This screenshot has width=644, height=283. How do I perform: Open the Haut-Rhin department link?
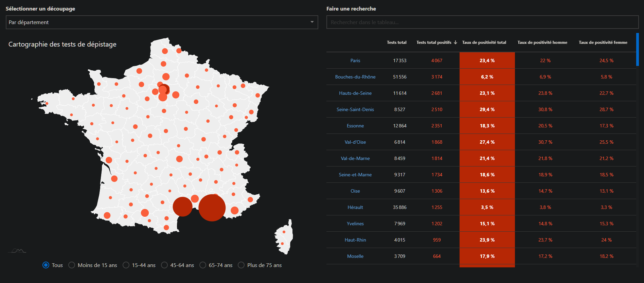355,240
